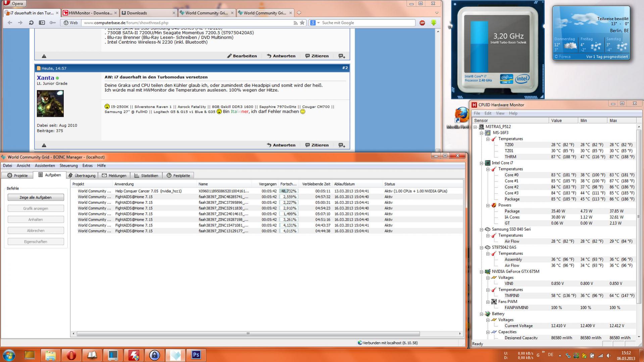Open a new Opera tab with plus icon

pyautogui.click(x=299, y=13)
